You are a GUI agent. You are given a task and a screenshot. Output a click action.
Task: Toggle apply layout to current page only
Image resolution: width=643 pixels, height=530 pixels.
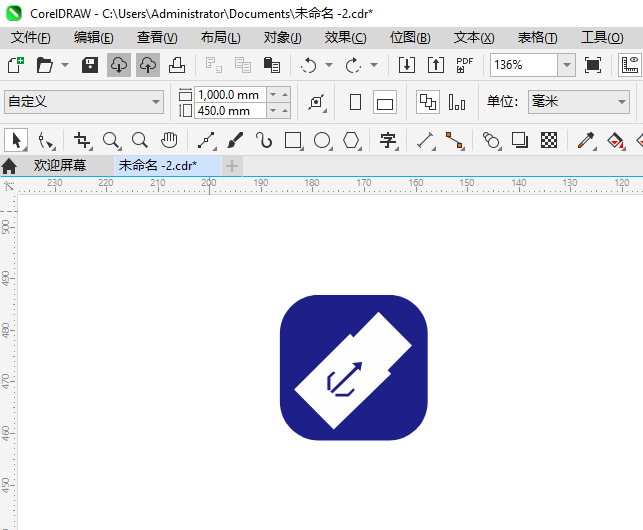coord(456,102)
